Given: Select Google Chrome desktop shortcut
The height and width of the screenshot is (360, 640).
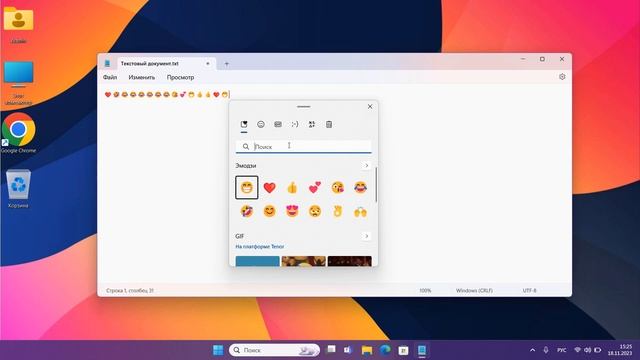Looking at the screenshot, I should tap(18, 133).
